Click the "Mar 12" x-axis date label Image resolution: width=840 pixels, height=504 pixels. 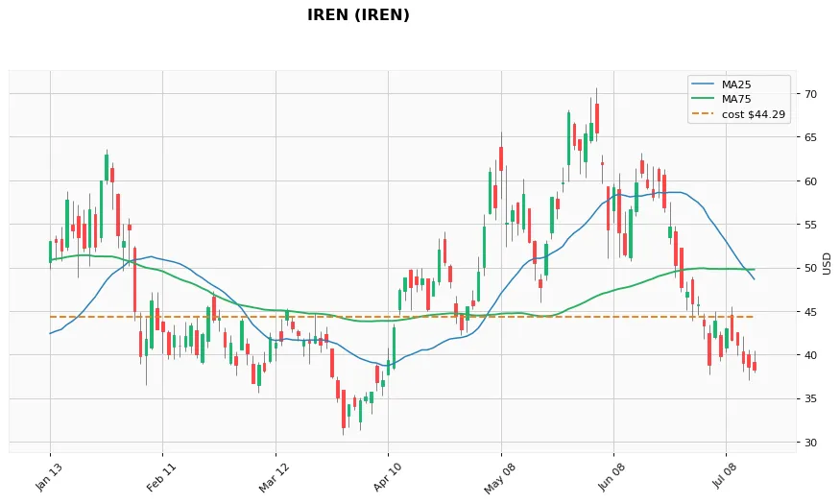pyautogui.click(x=274, y=477)
